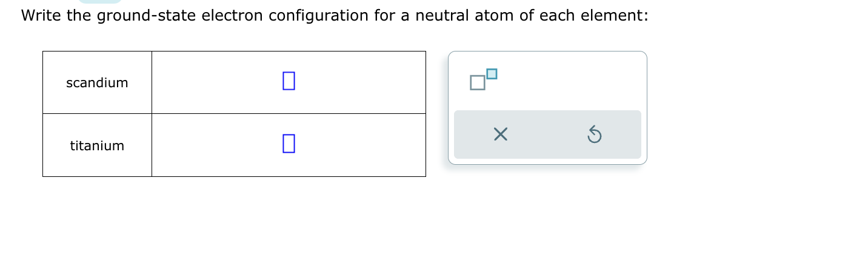Click the small teal superscript square

click(492, 74)
